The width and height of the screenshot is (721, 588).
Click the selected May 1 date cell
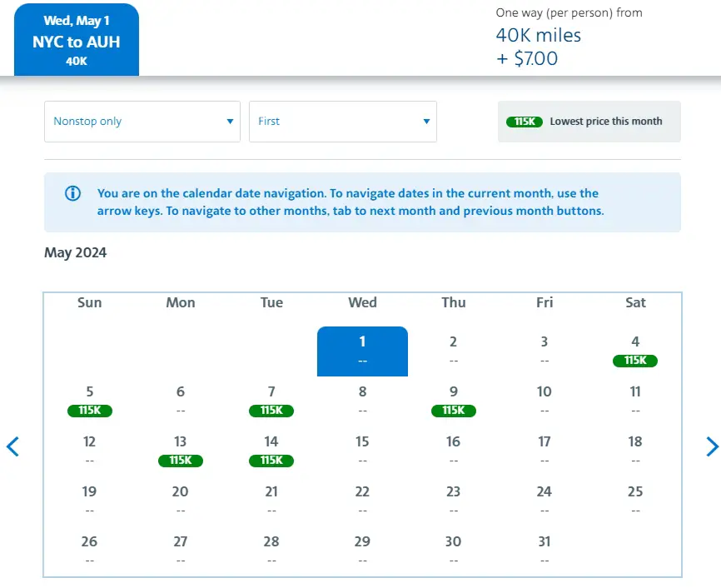(x=362, y=351)
